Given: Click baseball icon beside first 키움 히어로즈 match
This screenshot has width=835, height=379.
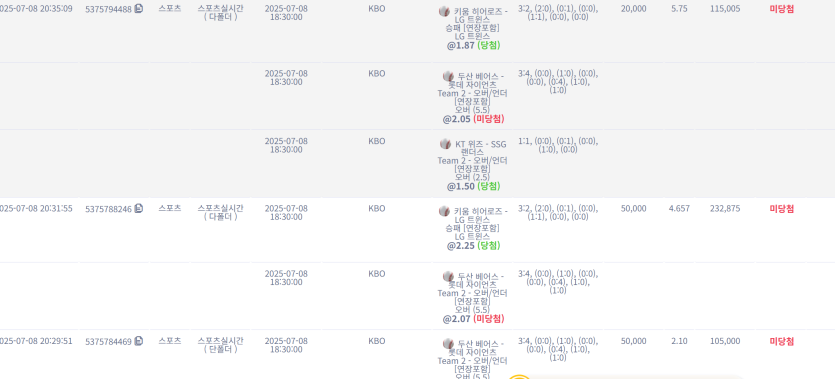Looking at the screenshot, I should 445,11.
